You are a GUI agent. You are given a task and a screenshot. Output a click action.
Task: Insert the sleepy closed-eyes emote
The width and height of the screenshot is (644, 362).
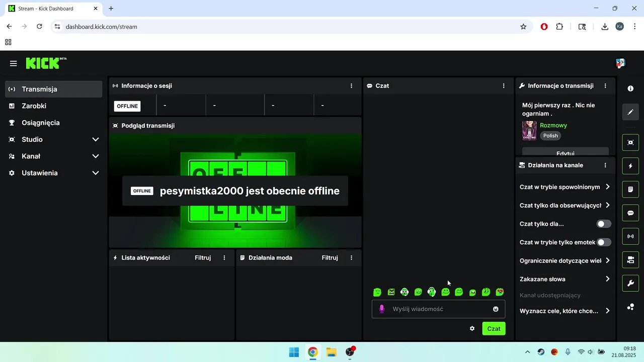coord(377,292)
